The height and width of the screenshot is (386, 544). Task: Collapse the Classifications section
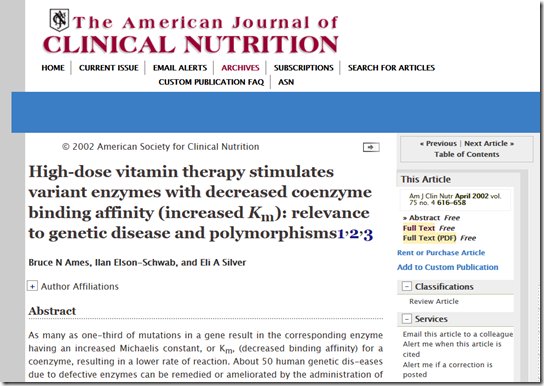point(407,286)
